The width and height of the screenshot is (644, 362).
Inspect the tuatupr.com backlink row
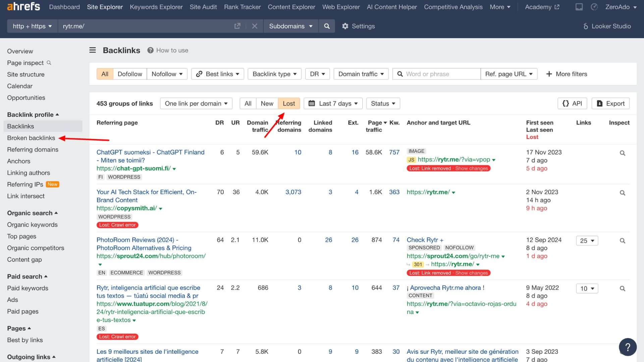point(622,289)
